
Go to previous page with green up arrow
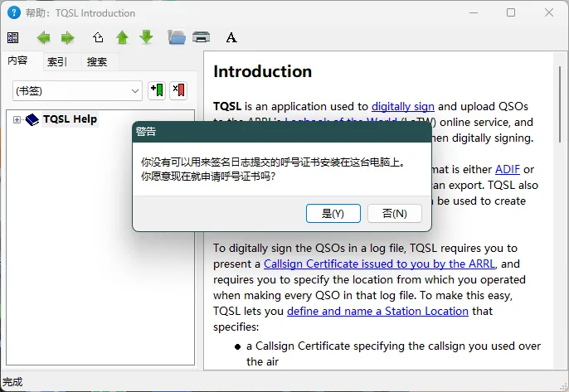point(122,37)
